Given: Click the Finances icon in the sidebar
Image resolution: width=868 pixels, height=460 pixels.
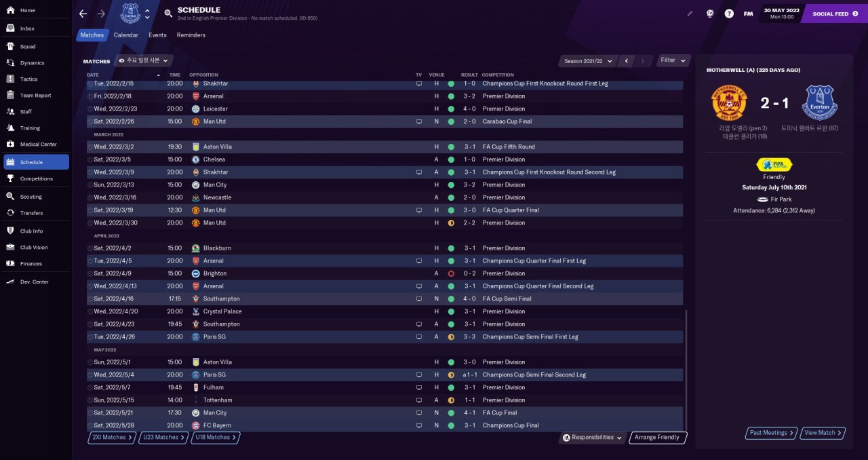Looking at the screenshot, I should pyautogui.click(x=11, y=263).
